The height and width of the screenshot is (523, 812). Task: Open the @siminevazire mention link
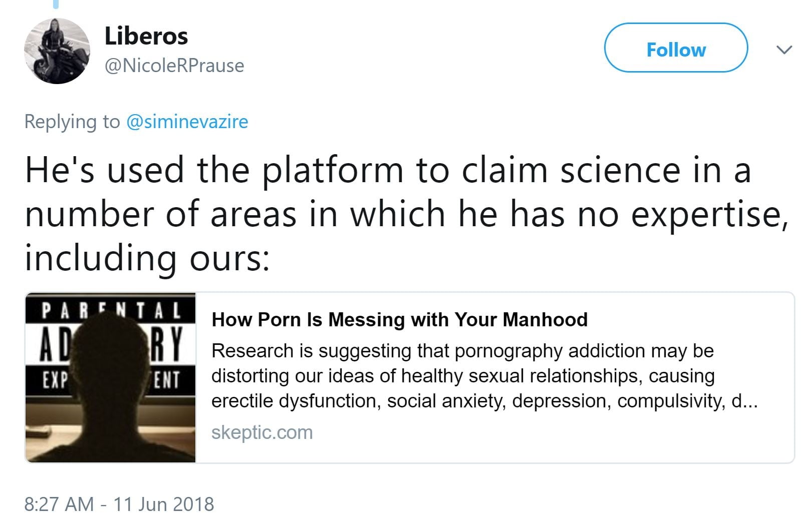click(187, 122)
